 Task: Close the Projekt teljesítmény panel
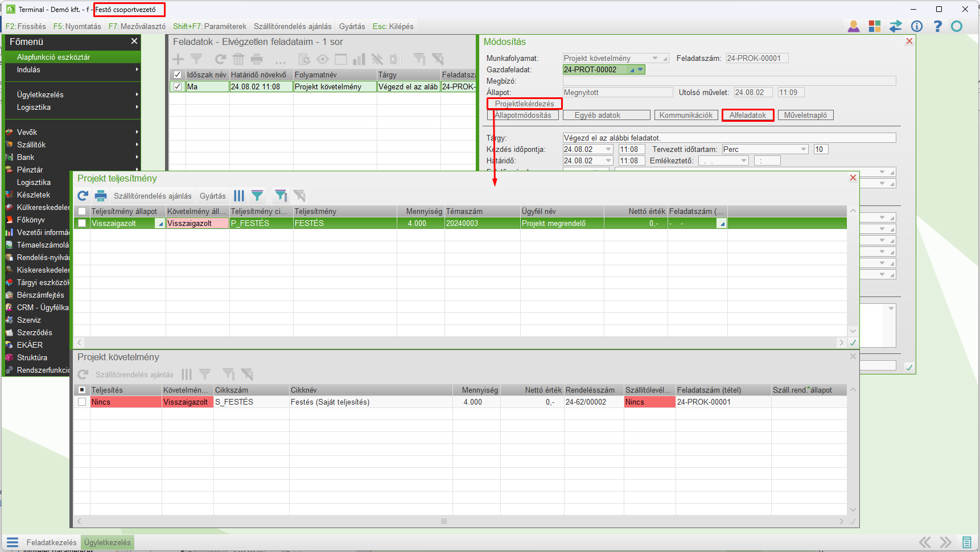[x=853, y=178]
